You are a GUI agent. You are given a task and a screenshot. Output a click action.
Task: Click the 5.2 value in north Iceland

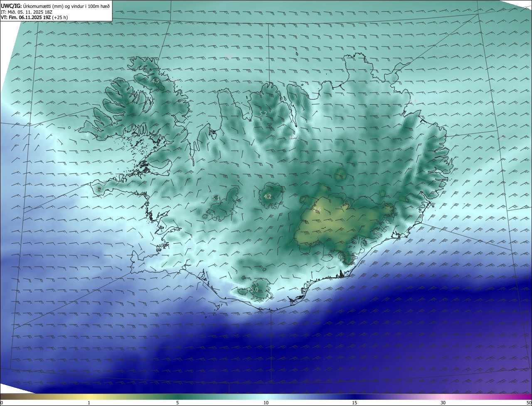263,113
